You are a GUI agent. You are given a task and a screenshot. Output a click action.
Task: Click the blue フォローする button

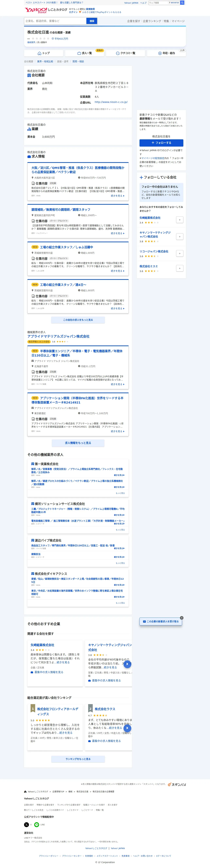pyautogui.click(x=161, y=142)
